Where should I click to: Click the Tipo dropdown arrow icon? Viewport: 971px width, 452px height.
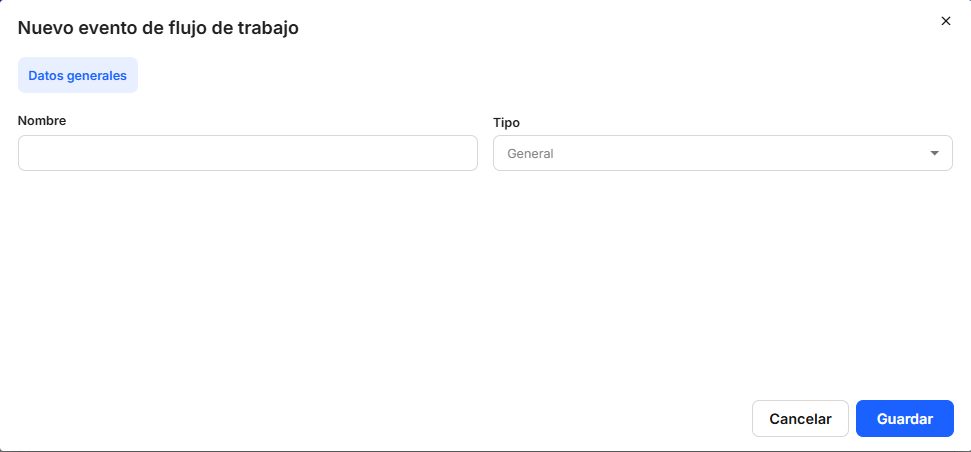click(x=934, y=154)
